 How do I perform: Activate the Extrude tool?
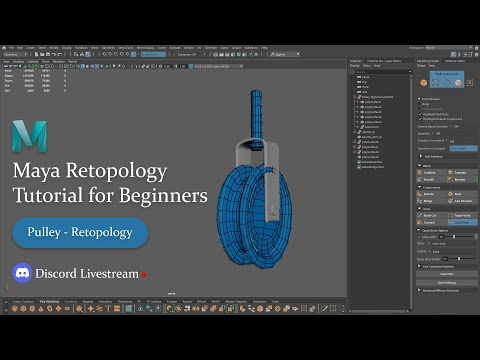431,194
